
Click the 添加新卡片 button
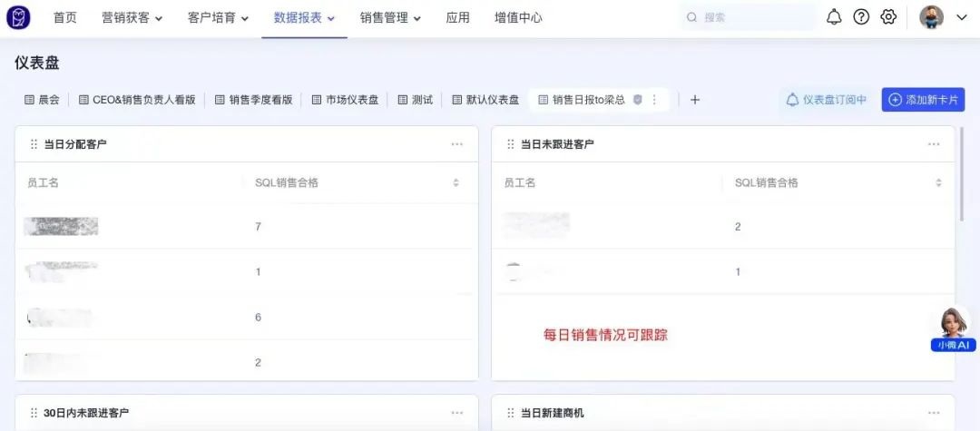click(x=923, y=100)
